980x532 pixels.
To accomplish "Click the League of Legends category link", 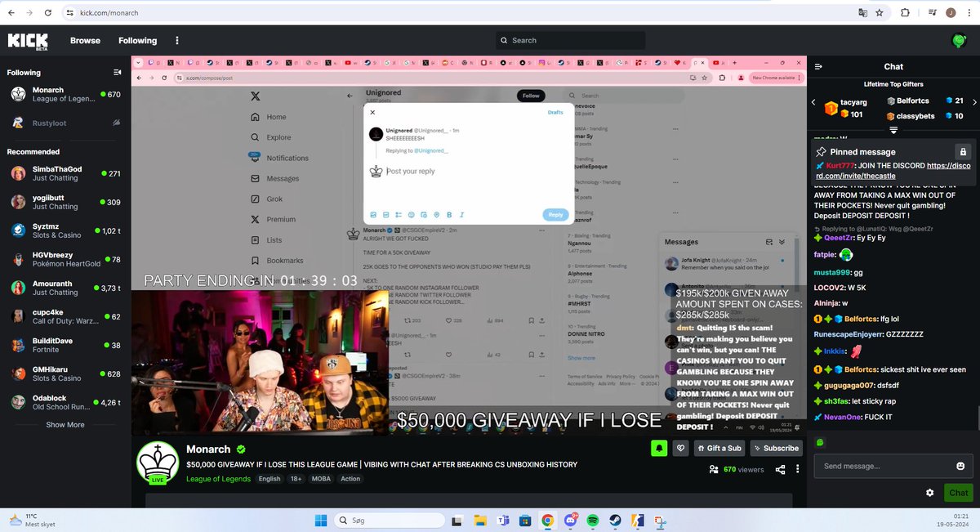I will [x=218, y=479].
